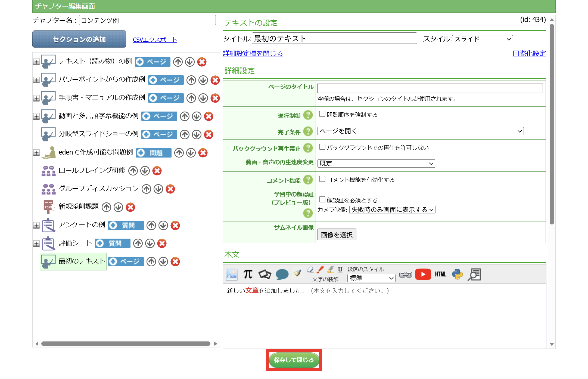Enable 閲覧順序を強制する checkbox

(322, 114)
